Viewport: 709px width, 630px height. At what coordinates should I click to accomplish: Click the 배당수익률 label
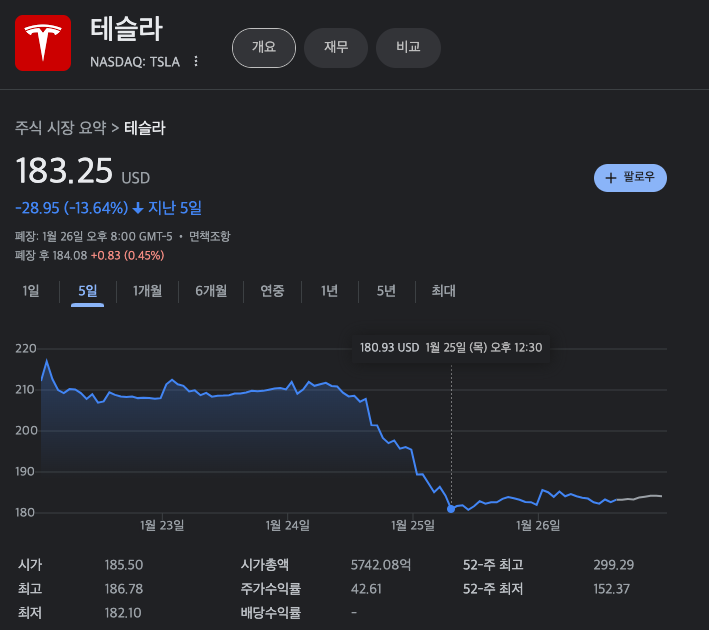point(270,613)
